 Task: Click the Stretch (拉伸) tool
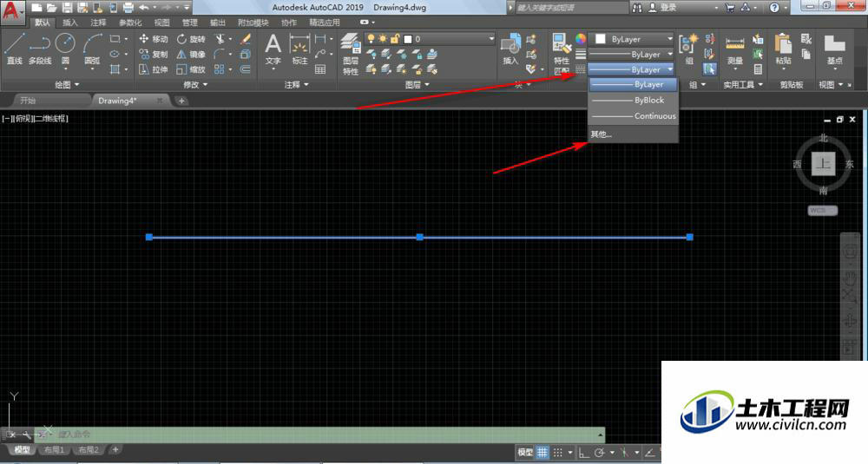click(154, 69)
